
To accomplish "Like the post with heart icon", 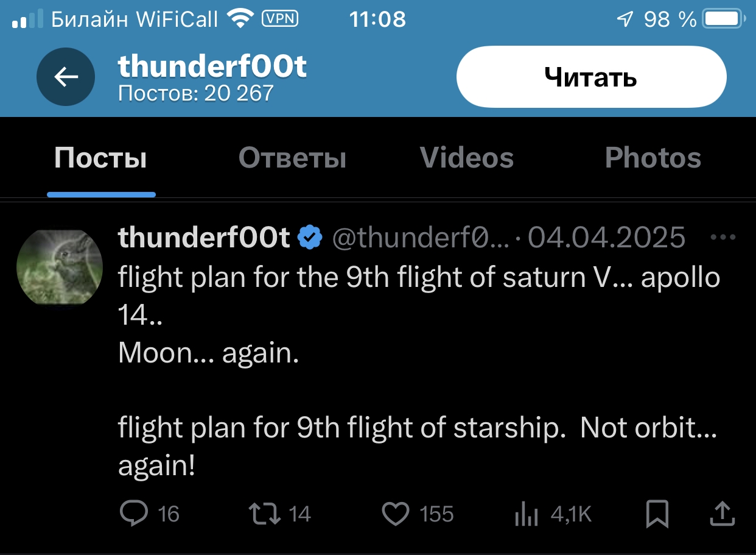I will click(396, 514).
